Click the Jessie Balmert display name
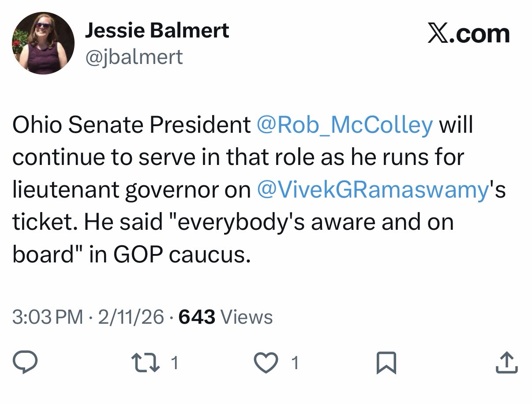 (157, 30)
